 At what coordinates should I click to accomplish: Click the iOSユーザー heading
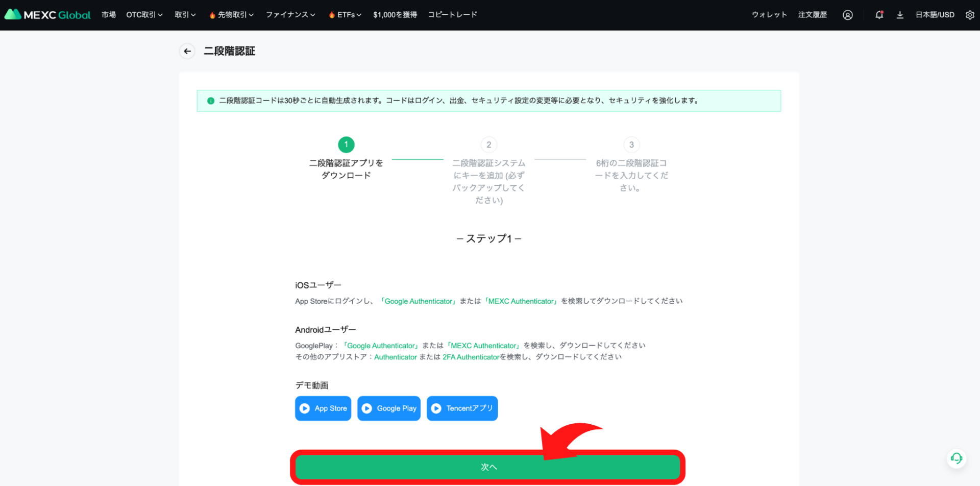click(x=318, y=285)
